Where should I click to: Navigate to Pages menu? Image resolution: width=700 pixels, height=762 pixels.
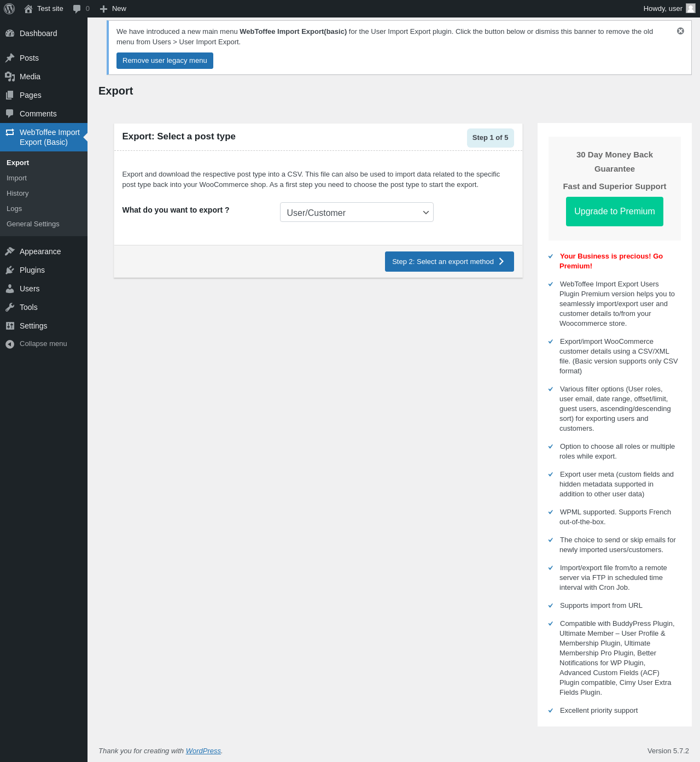click(44, 95)
